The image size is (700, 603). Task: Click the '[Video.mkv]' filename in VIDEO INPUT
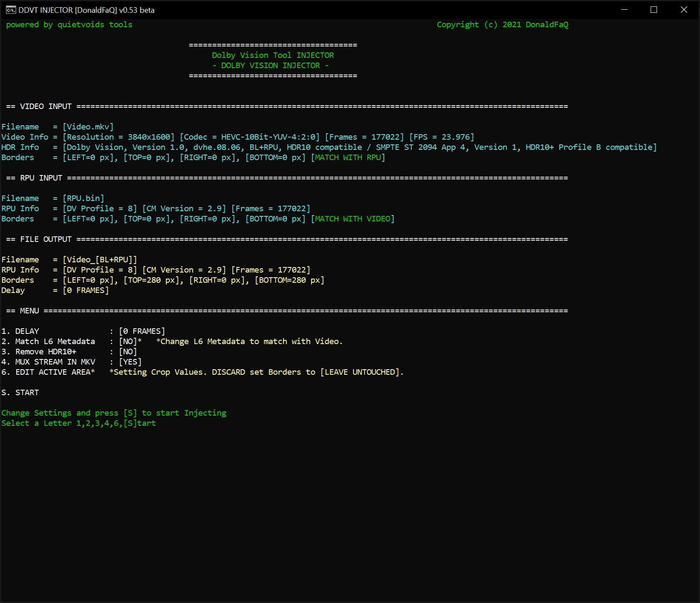click(88, 127)
